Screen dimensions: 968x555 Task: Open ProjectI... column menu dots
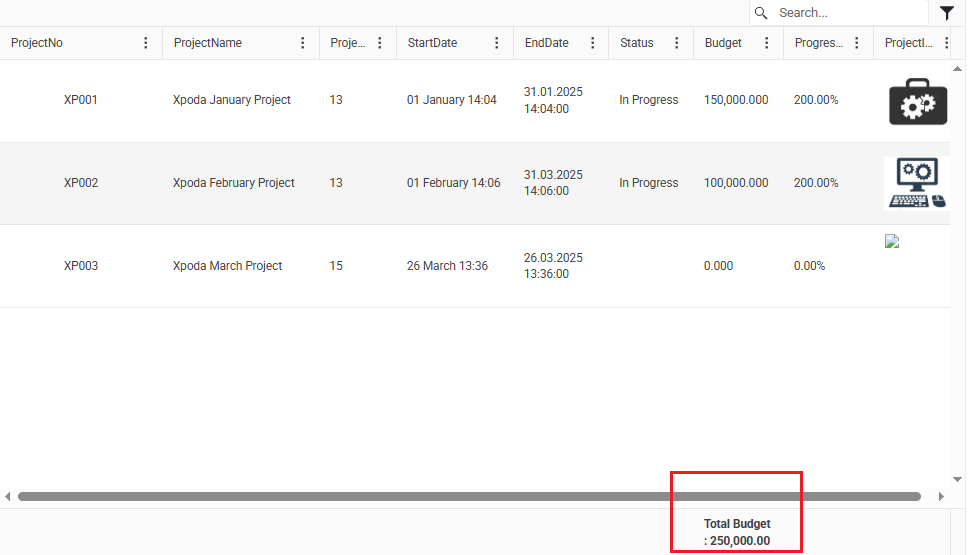pyautogui.click(x=946, y=43)
